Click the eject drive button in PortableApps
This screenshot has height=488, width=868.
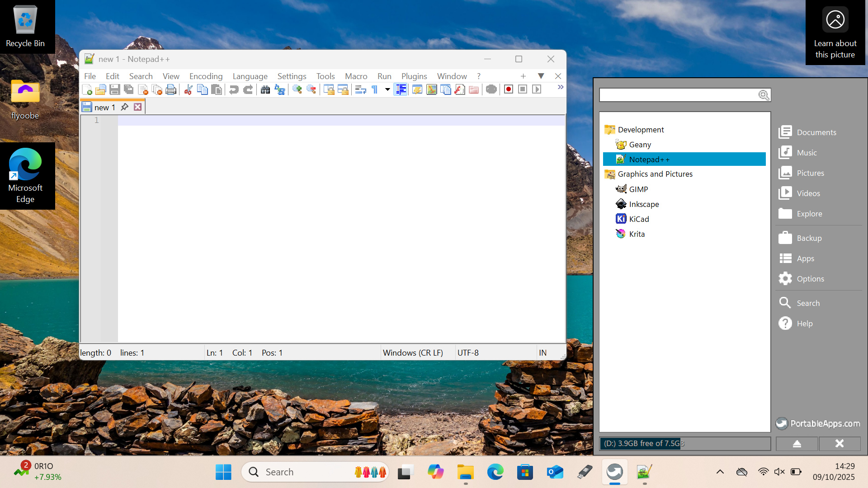pyautogui.click(x=797, y=444)
